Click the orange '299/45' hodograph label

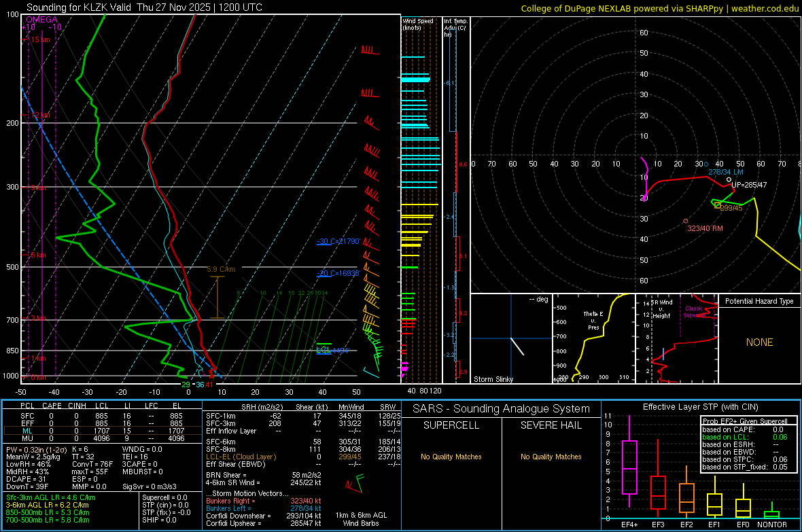[x=731, y=208]
